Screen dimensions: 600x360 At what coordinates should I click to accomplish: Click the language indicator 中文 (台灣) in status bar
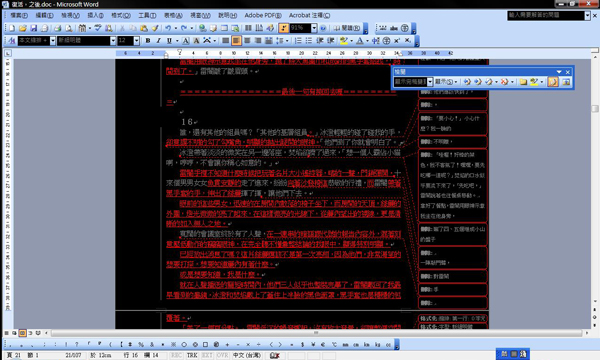pyautogui.click(x=247, y=355)
